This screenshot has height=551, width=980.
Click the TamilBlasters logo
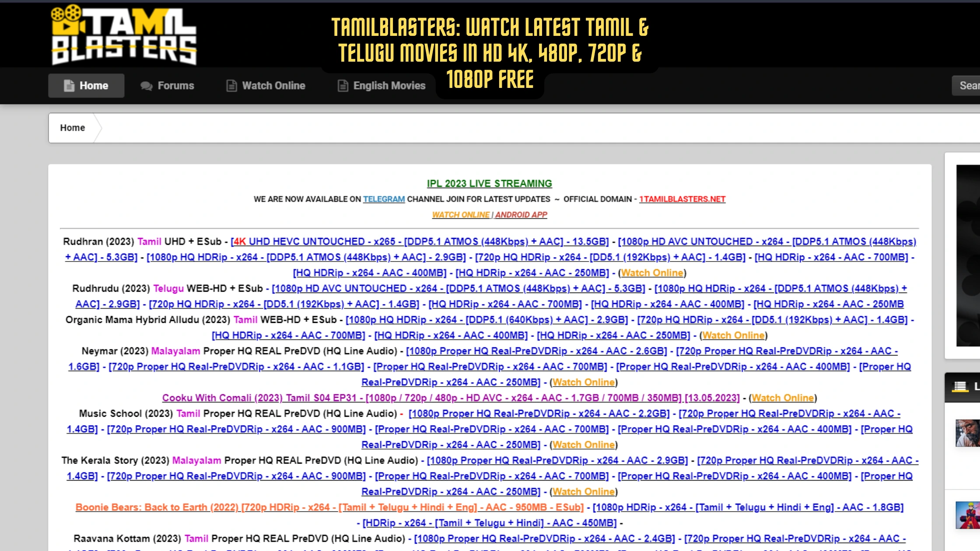(124, 35)
